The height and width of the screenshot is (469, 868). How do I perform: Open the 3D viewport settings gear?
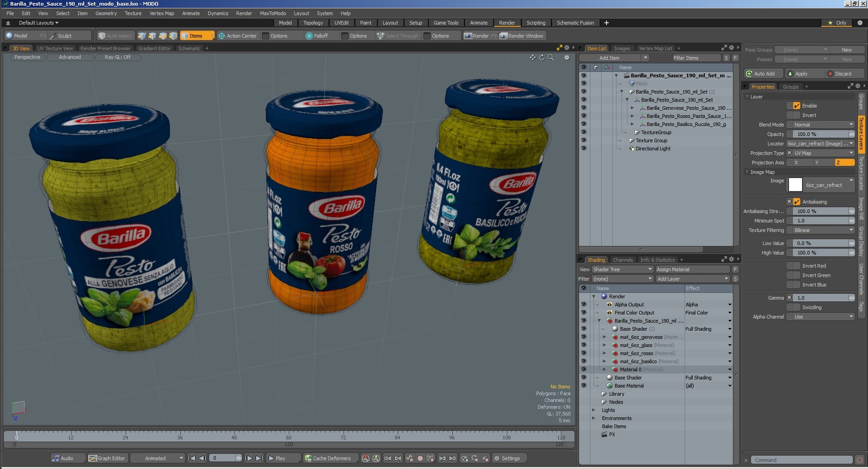567,57
